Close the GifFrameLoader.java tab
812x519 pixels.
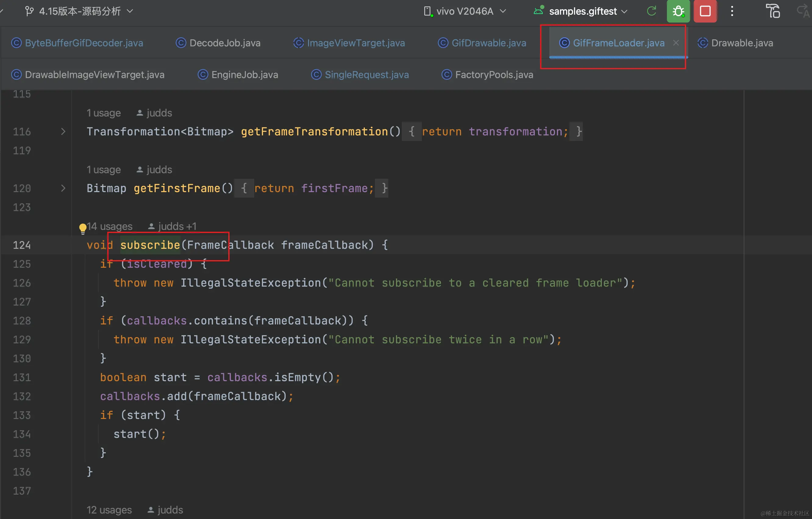(676, 43)
